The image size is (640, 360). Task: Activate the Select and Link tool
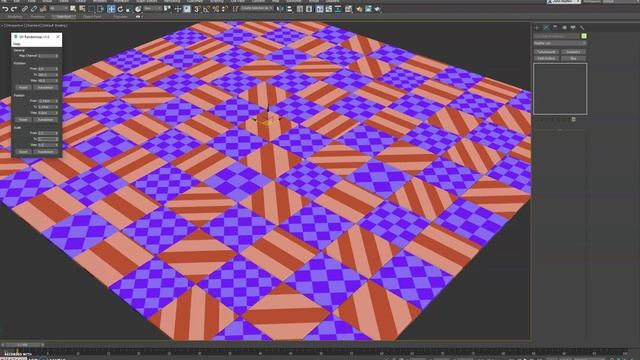[24, 9]
